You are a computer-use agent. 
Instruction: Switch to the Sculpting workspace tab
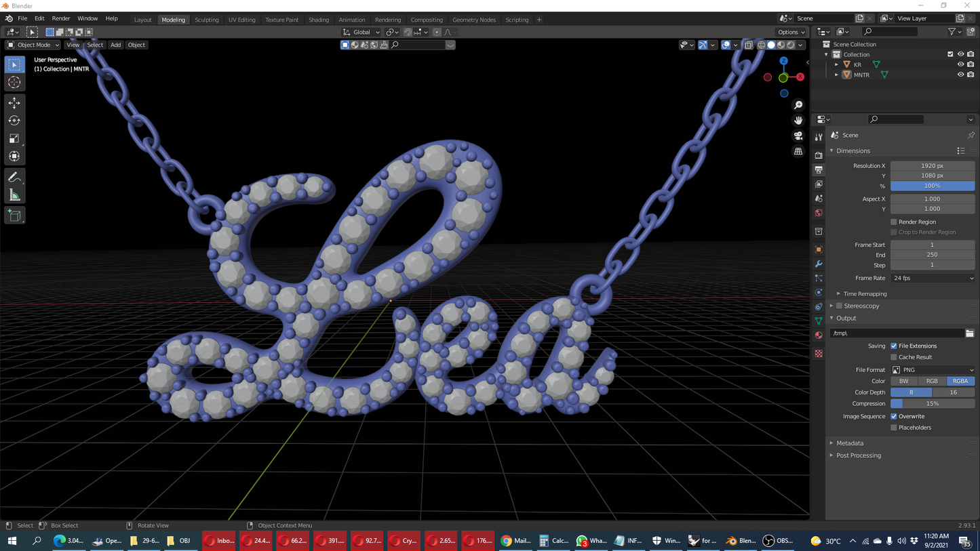tap(207, 20)
